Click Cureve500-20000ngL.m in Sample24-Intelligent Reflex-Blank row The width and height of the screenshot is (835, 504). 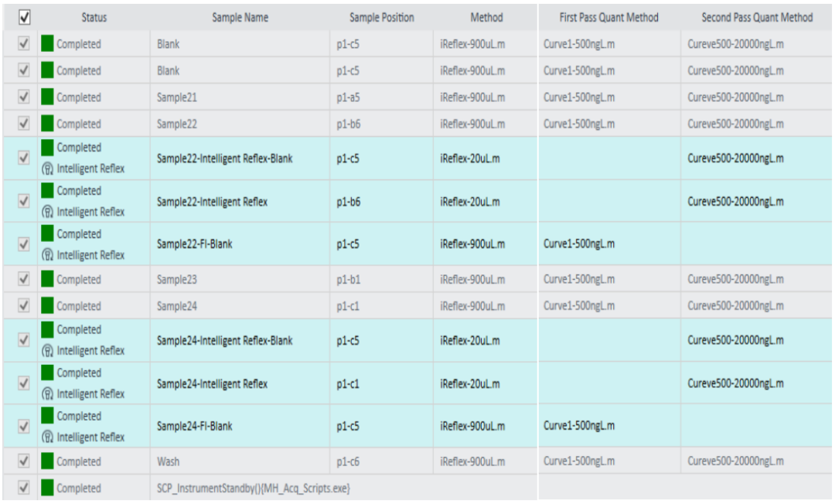pos(735,340)
